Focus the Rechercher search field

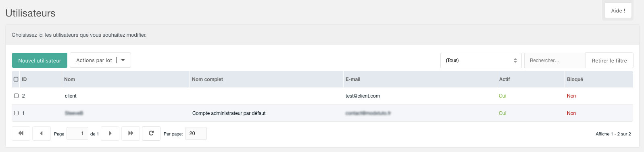555,60
